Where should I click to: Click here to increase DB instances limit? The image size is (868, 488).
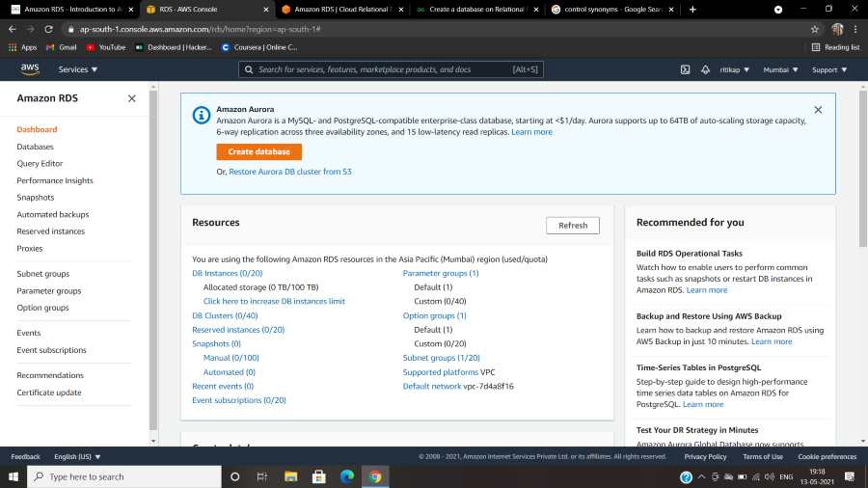(274, 301)
